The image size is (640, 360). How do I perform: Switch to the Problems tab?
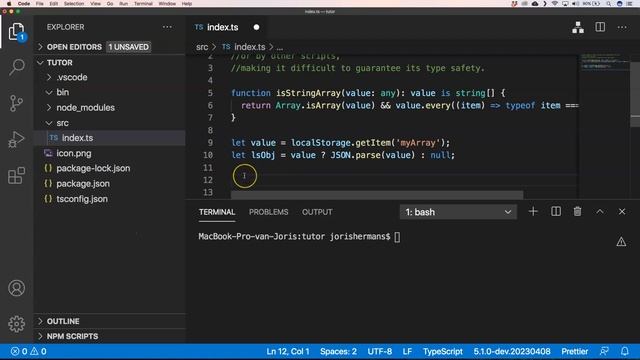pyautogui.click(x=269, y=212)
